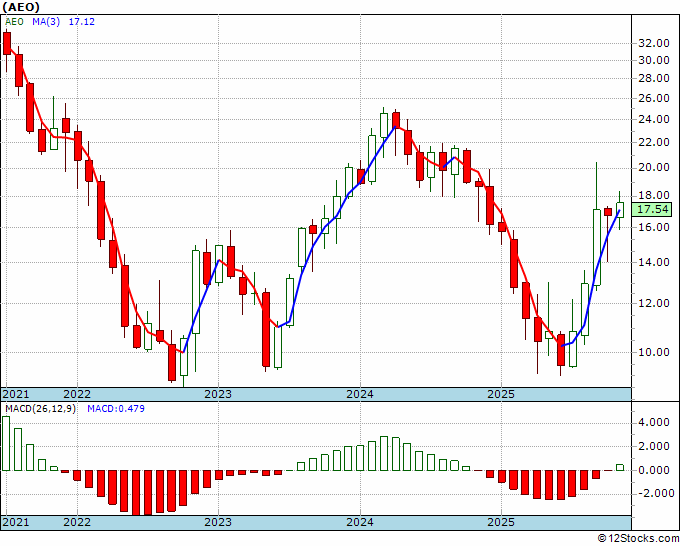Click the (AEO) chart title
This screenshot has height=546, width=680.
click(x=21, y=7)
